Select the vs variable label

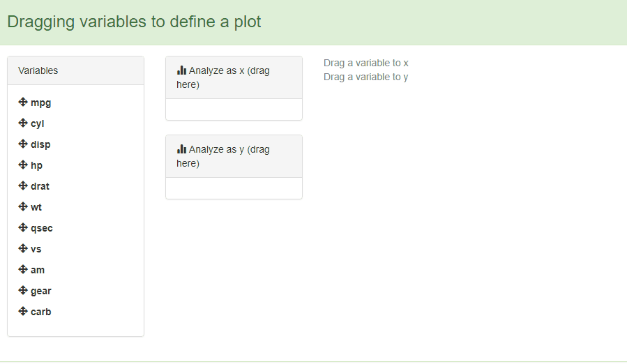(x=36, y=249)
